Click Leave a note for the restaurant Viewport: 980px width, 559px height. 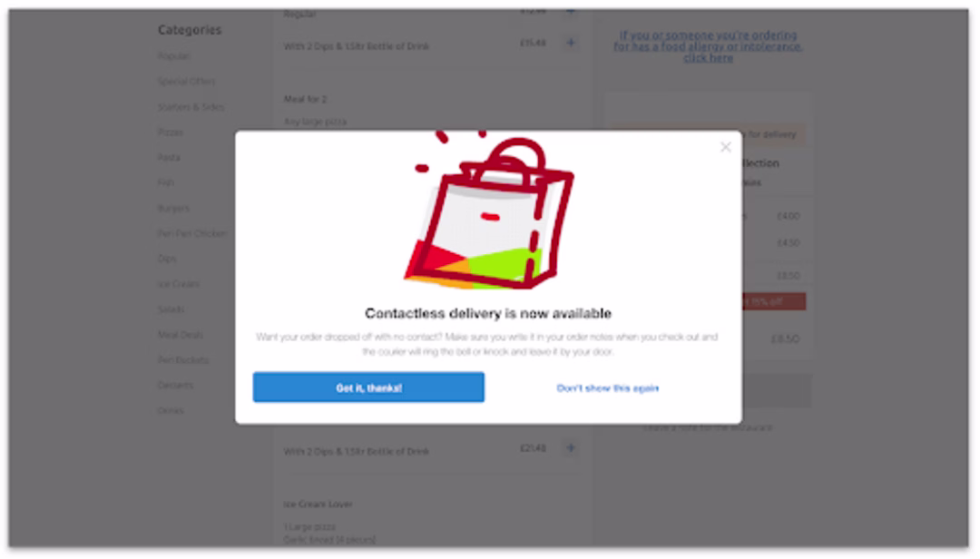(x=708, y=427)
